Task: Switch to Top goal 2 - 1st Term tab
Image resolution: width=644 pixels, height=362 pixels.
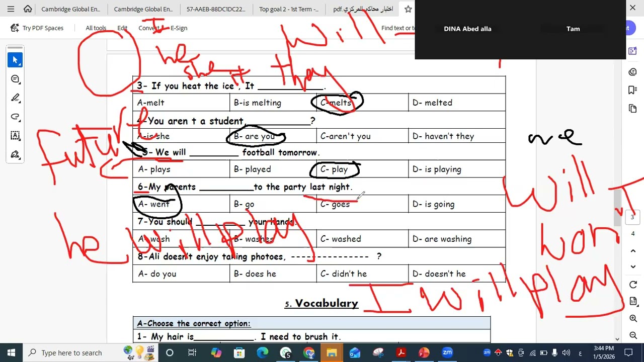Action: coord(289,9)
